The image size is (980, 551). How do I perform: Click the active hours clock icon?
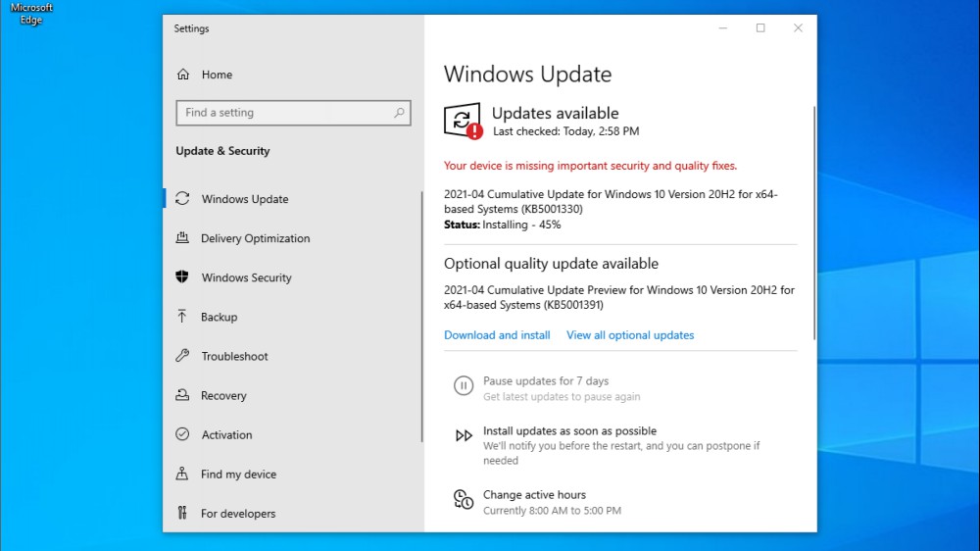coord(464,499)
